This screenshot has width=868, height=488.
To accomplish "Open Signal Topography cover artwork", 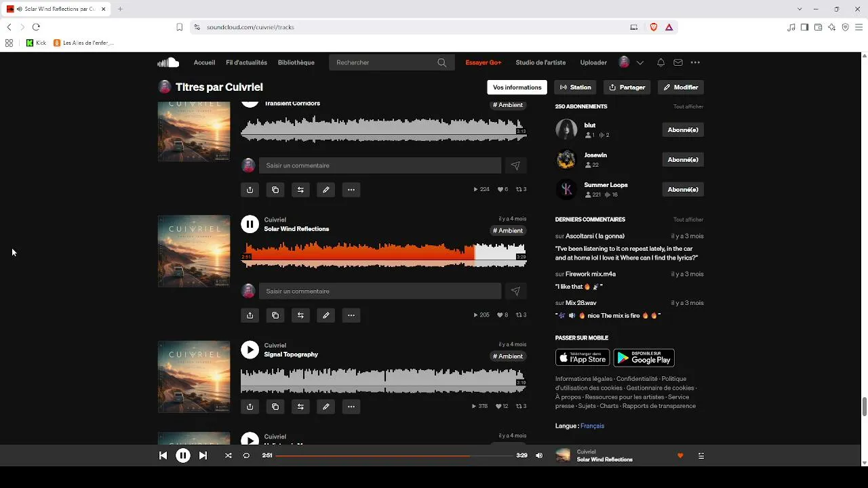I will point(194,376).
